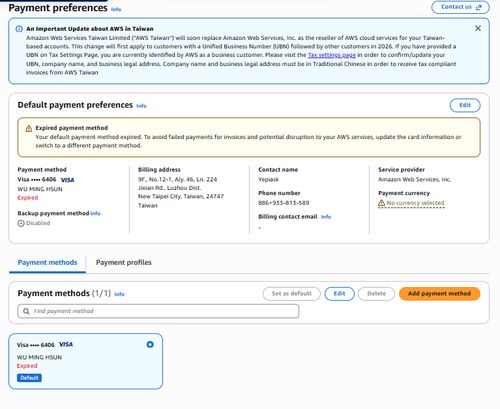Edit the selected payment method

pos(339,294)
